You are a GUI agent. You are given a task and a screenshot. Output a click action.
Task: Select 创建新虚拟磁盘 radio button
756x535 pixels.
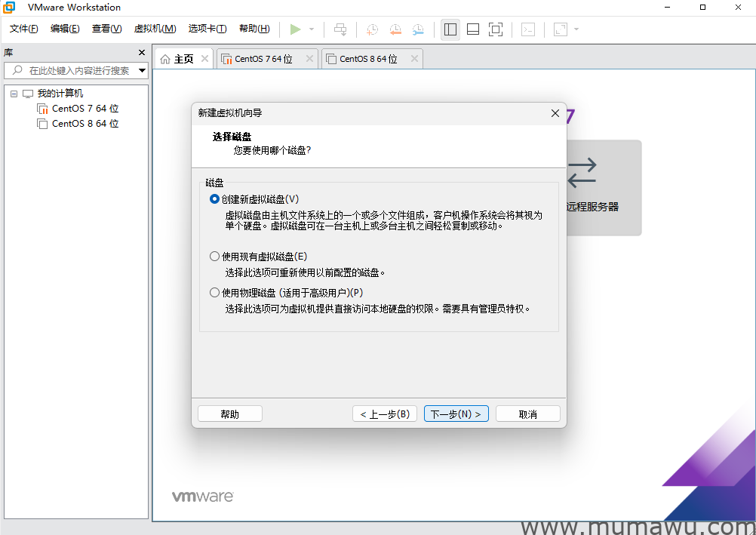click(x=214, y=198)
